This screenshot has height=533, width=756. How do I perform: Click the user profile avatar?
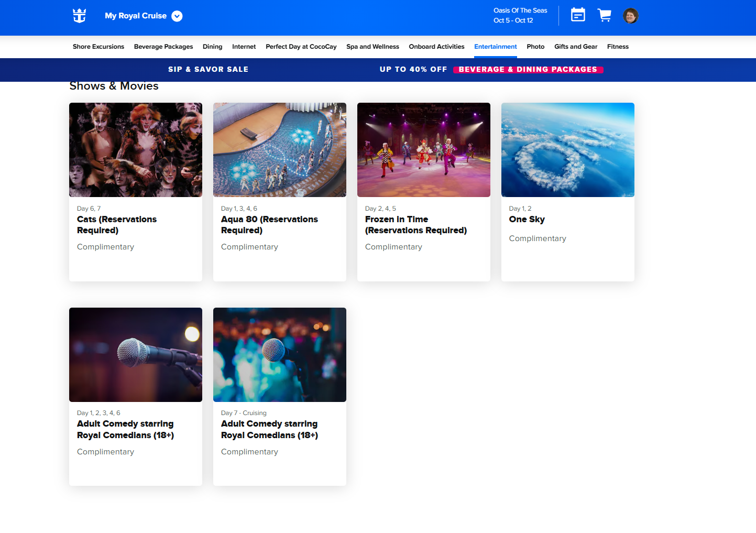click(630, 16)
